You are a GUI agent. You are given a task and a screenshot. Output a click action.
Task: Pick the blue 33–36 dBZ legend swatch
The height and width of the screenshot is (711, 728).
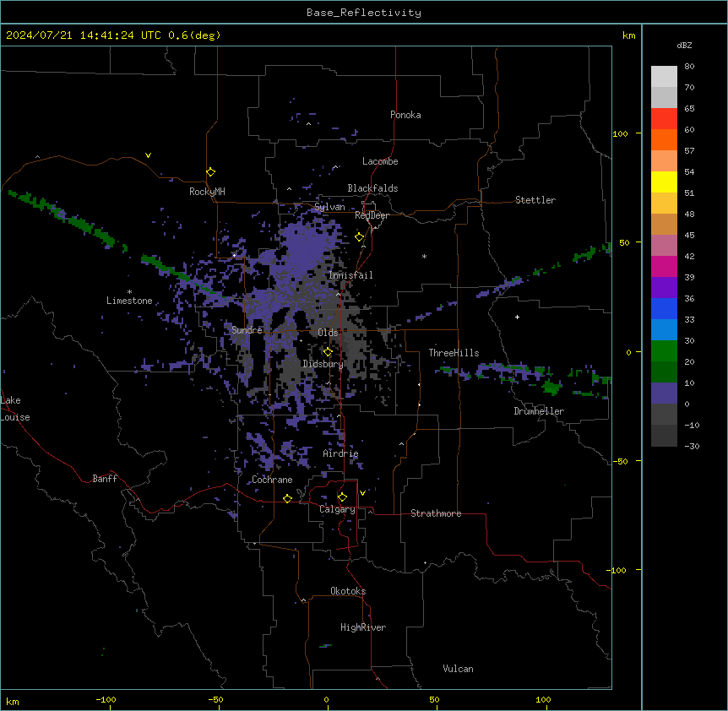tap(664, 308)
